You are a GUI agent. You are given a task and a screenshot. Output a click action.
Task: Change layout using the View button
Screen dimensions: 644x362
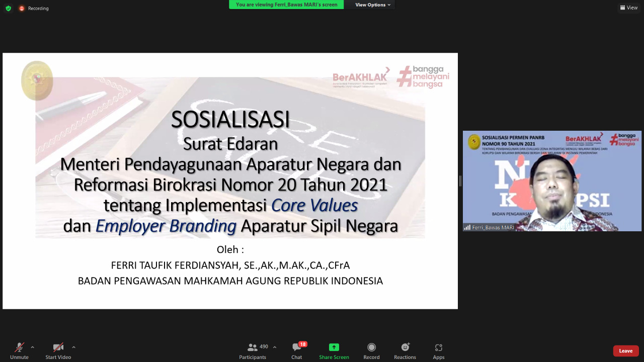[628, 8]
